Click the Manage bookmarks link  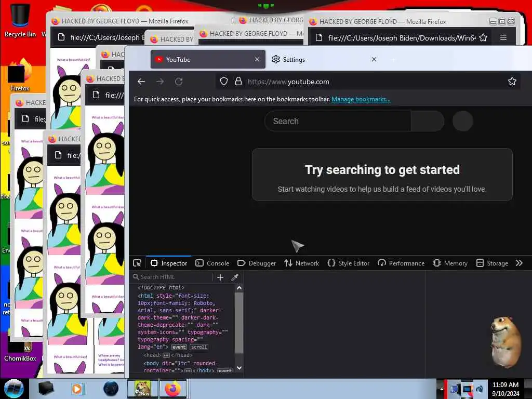361,99
